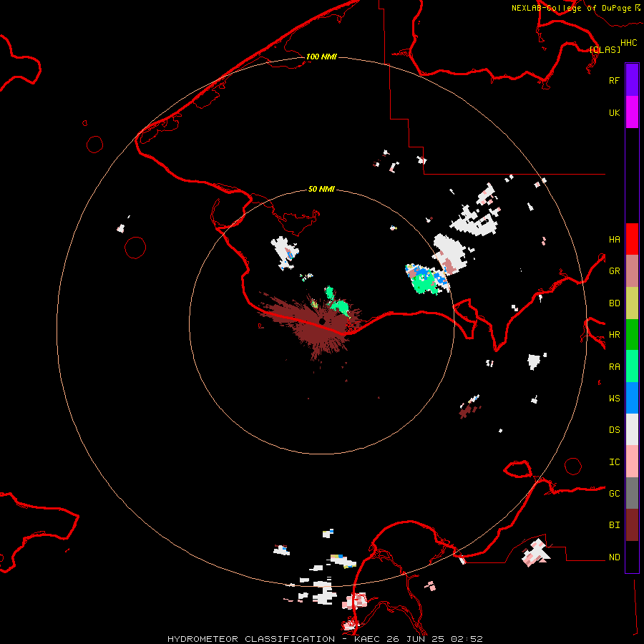Click the 'UK' legend label
Viewport: 644px width, 644px height.
(614, 112)
